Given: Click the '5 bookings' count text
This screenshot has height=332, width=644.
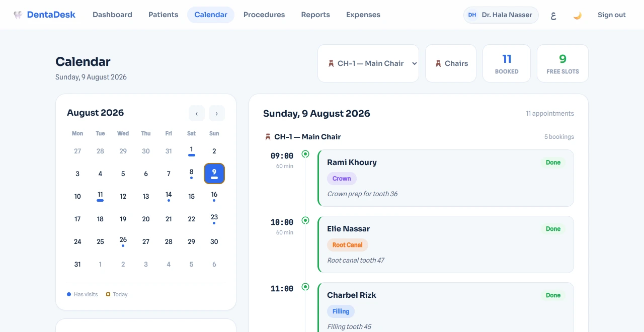Looking at the screenshot, I should [559, 137].
